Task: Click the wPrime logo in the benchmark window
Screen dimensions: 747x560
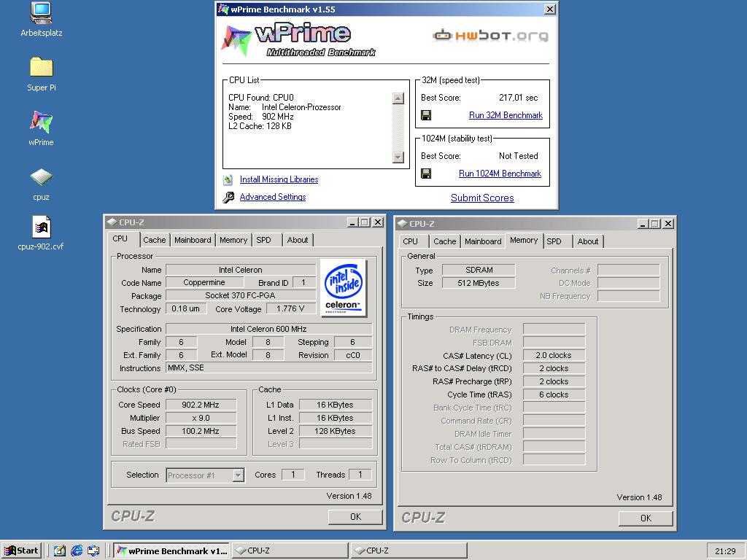Action: coord(298,41)
